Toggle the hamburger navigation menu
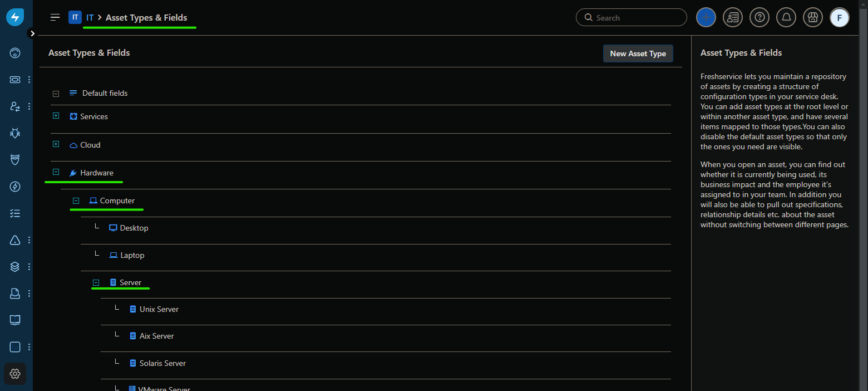 coord(55,17)
